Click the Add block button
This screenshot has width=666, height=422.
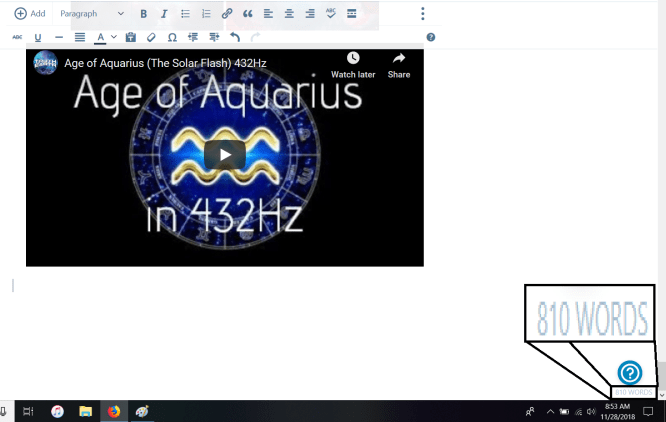pos(29,14)
